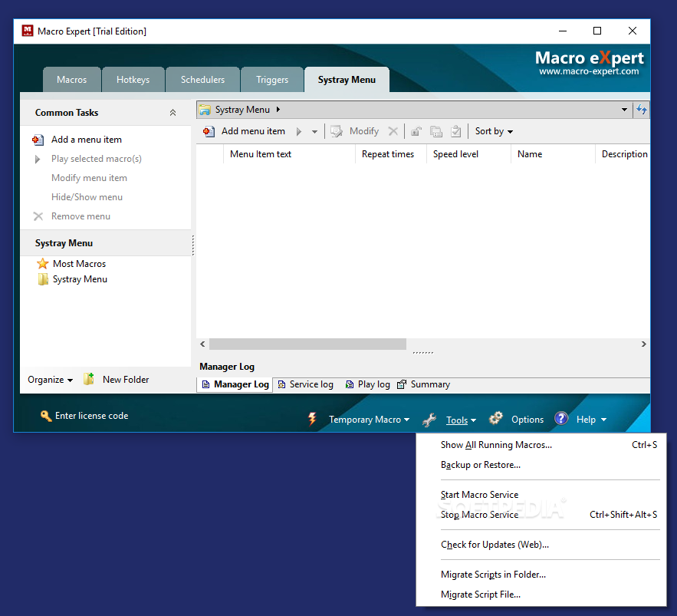The height and width of the screenshot is (616, 677).
Task: Switch to the Macros tab
Action: click(71, 80)
